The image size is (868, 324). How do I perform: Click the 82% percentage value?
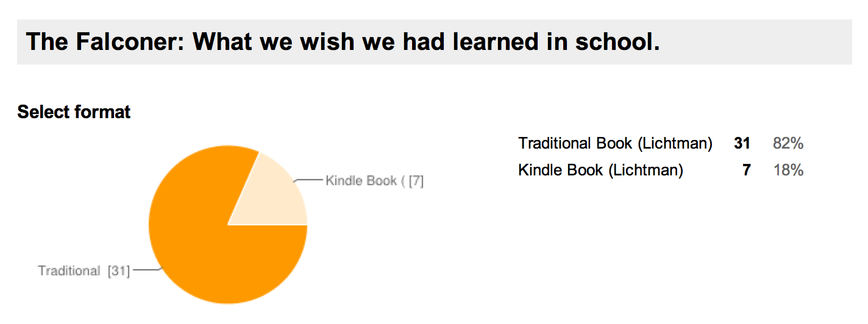[x=788, y=144]
